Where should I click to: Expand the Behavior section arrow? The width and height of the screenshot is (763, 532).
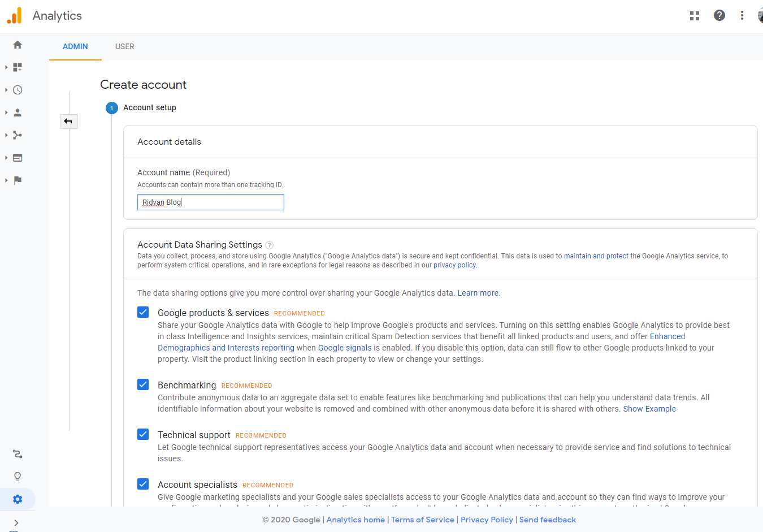pyautogui.click(x=6, y=158)
